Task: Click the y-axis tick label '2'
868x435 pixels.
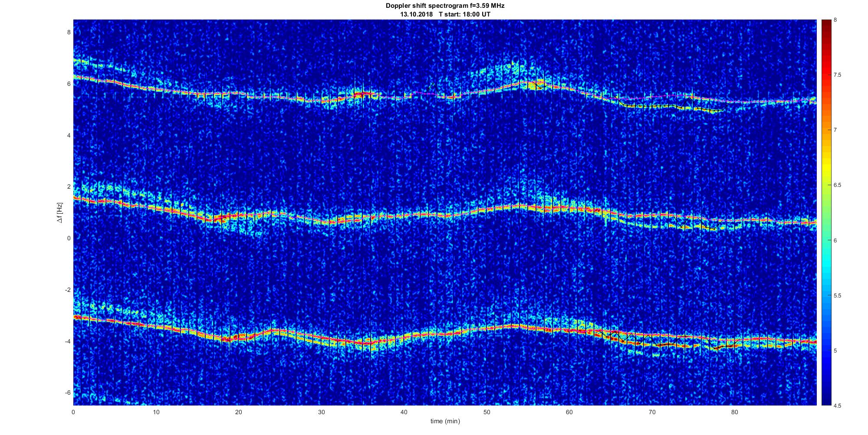Action: pyautogui.click(x=69, y=186)
